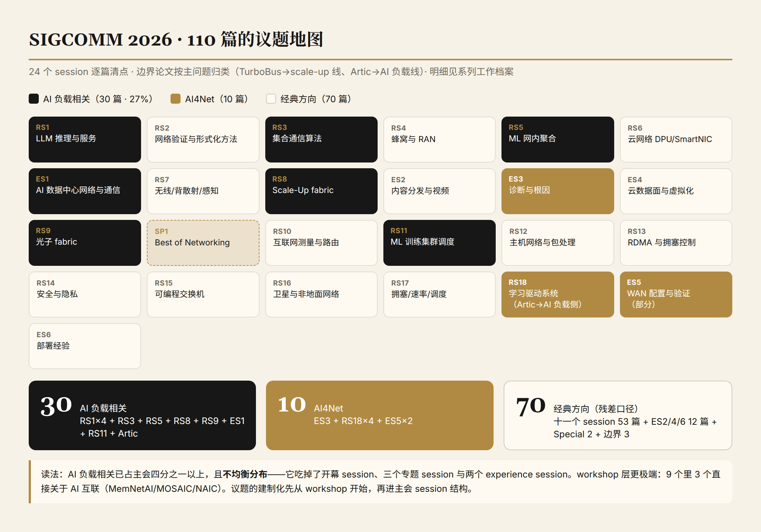
Task: Click the text Special 2 + 边界 3
Action: [x=592, y=434]
